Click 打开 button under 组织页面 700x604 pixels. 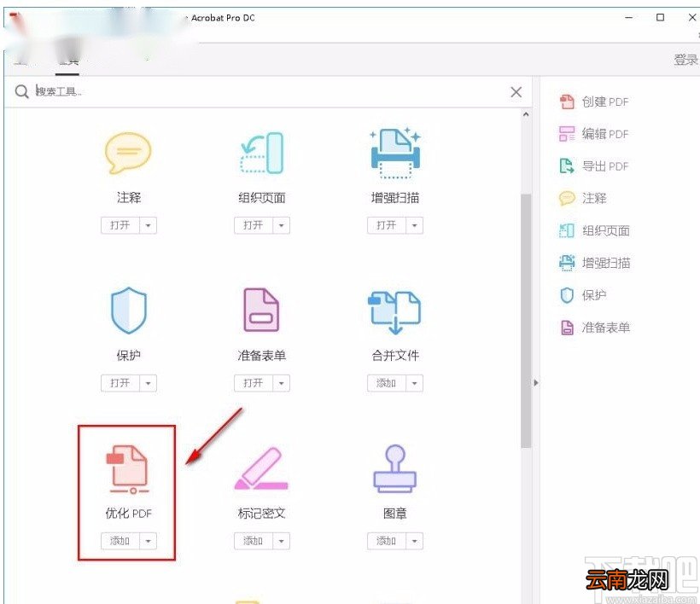(254, 225)
